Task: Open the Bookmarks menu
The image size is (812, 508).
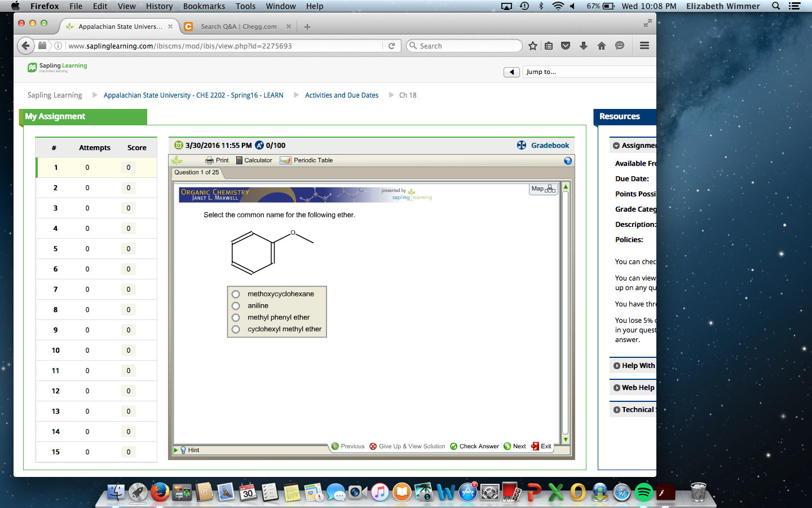Action: coord(204,6)
